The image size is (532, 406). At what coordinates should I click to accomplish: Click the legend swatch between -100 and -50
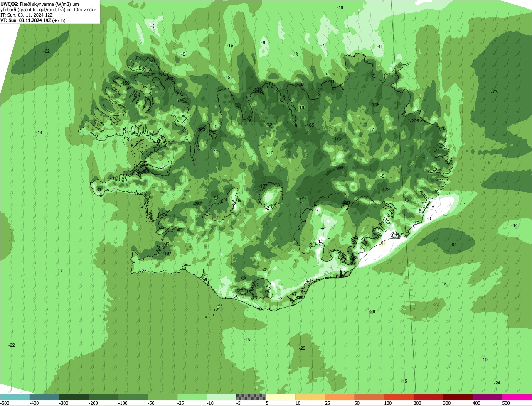pos(133,397)
